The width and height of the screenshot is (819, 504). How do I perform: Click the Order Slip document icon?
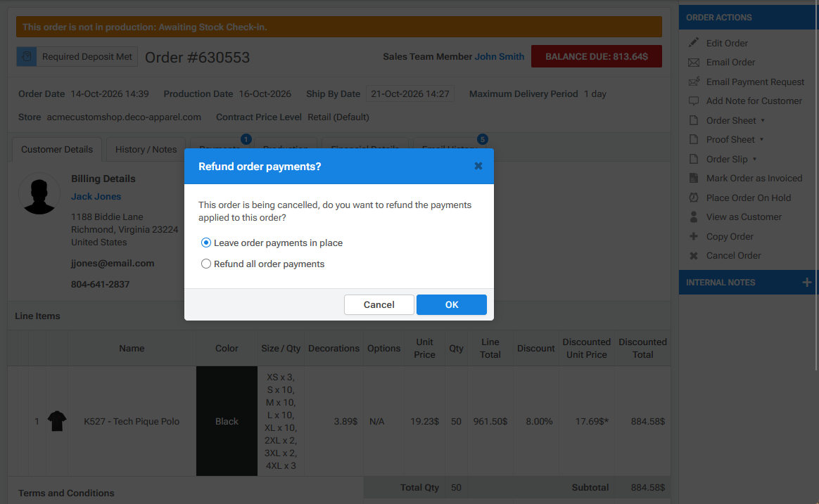[x=694, y=159]
